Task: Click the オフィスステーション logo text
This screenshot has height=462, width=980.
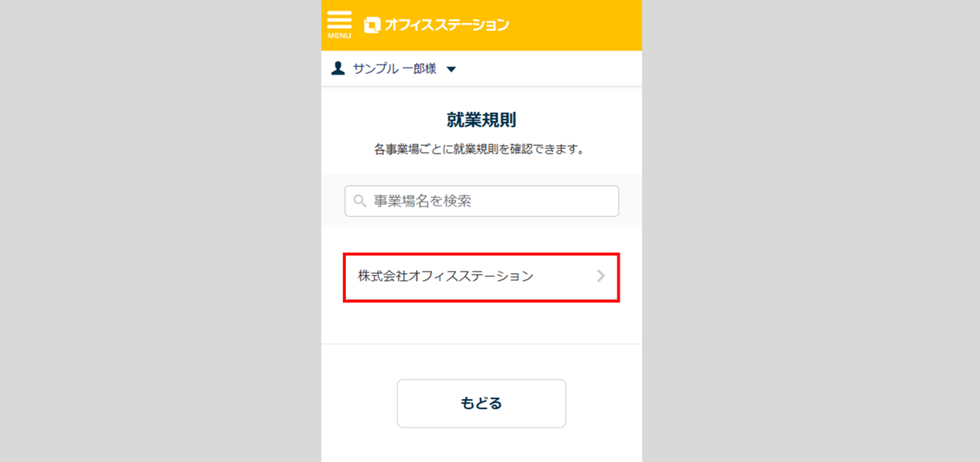Action: click(446, 25)
